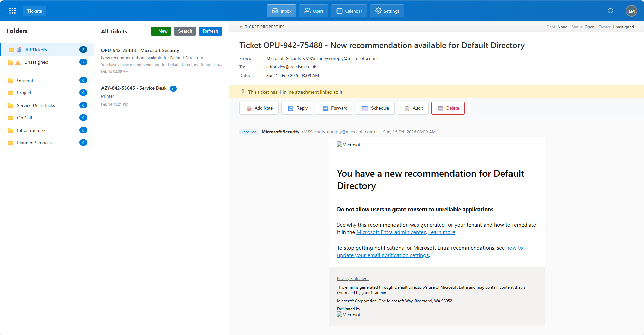Screen dimensions: 644x335
Task: Select the All Tickets folder
Action: (47, 50)
